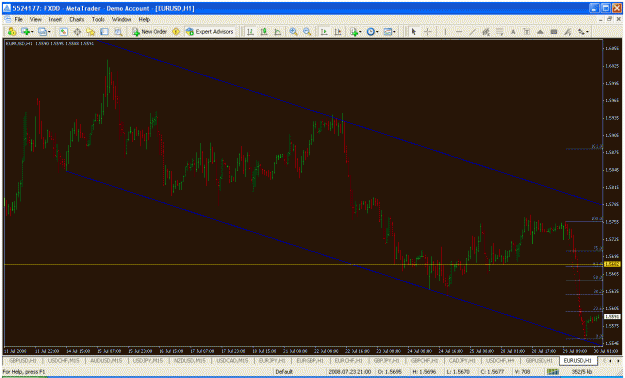This screenshot has width=625, height=378.
Task: Open the Window menu
Action: click(x=121, y=19)
